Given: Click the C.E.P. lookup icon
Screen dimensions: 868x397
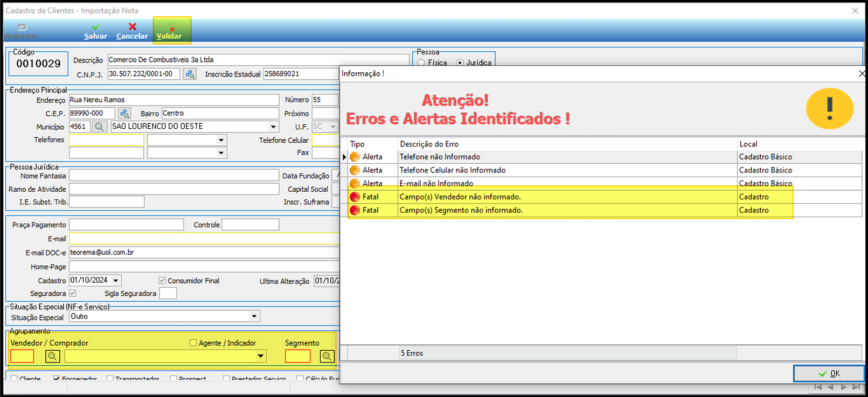Looking at the screenshot, I should (x=124, y=114).
